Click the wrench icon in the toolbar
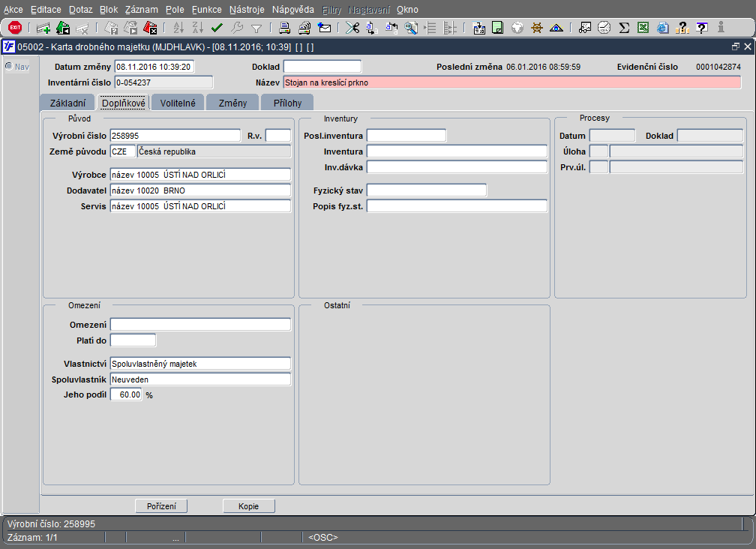Viewport: 756px width, 549px height. pyautogui.click(x=237, y=28)
